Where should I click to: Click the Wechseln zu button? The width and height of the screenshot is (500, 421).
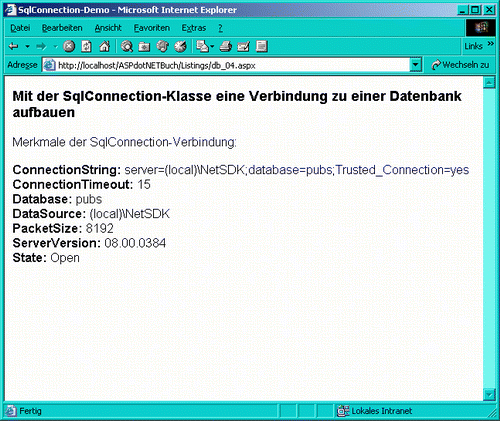460,65
